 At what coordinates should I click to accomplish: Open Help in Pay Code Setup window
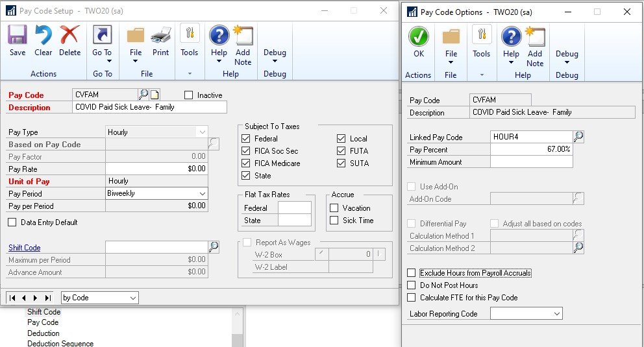pyautogui.click(x=219, y=44)
